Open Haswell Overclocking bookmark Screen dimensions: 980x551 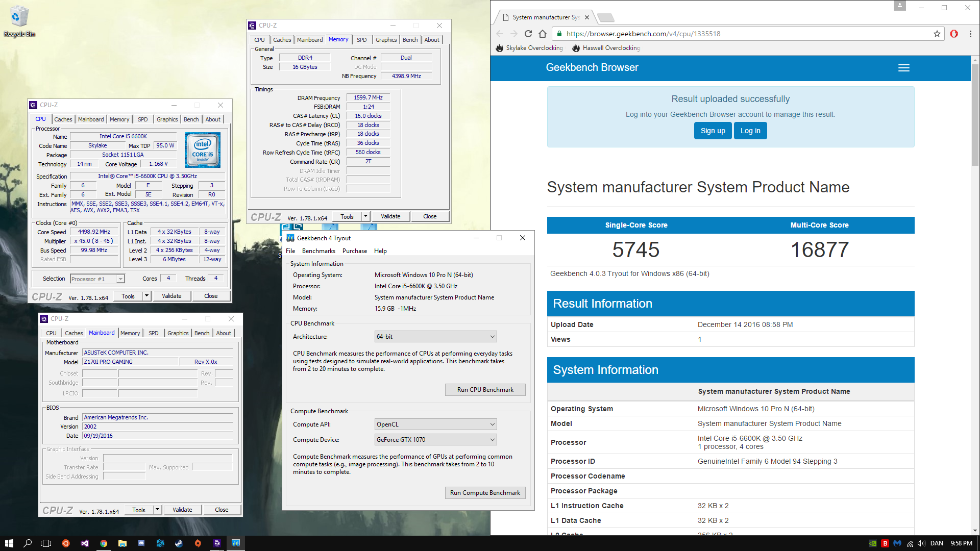tap(606, 48)
